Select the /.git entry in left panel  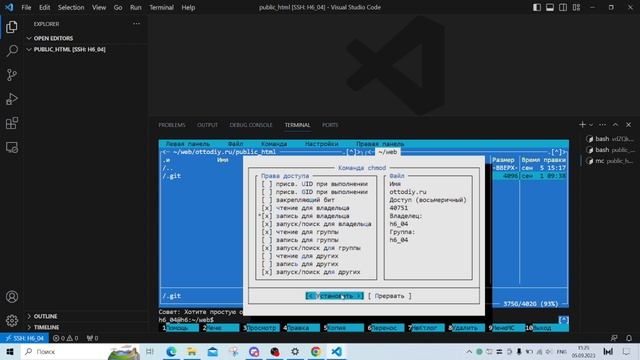[172, 176]
